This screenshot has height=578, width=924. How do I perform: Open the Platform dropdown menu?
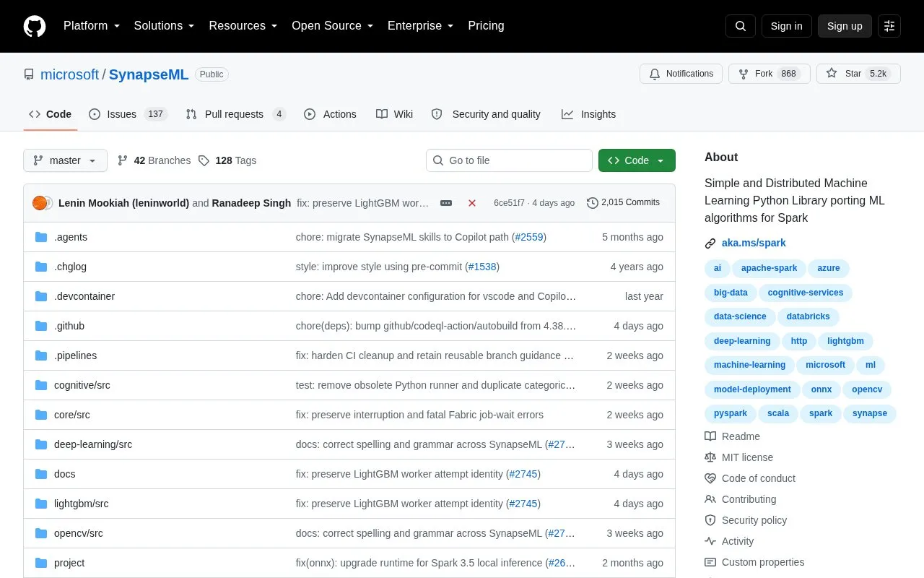pyautogui.click(x=92, y=26)
